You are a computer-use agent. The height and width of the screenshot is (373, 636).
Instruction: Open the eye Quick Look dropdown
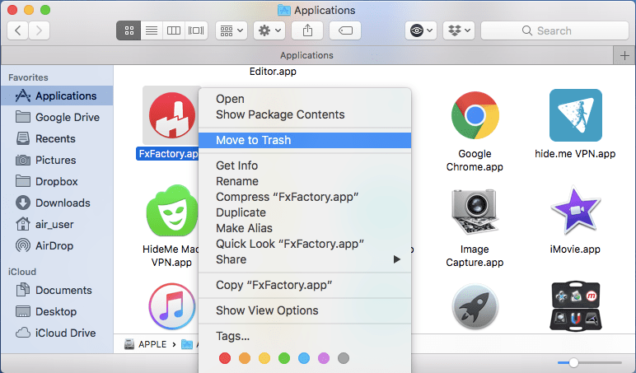(x=421, y=30)
